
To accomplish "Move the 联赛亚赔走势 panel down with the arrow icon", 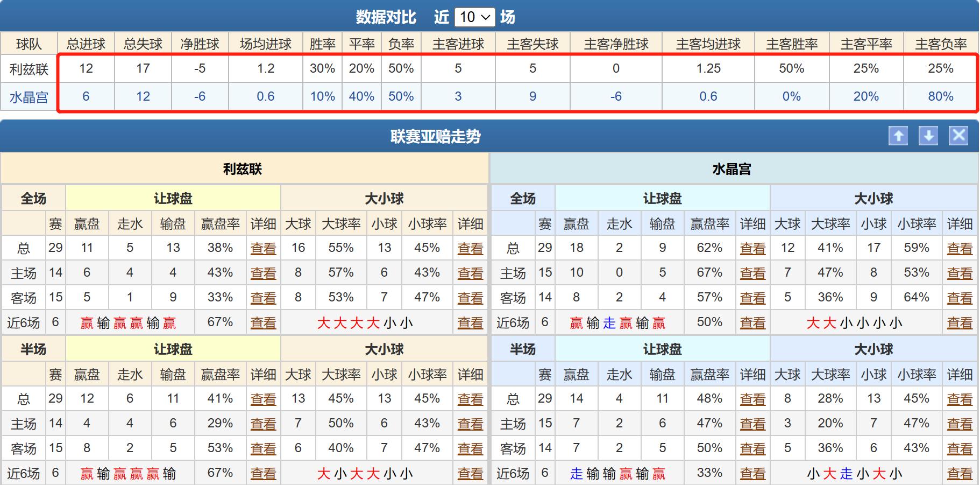I will (927, 137).
